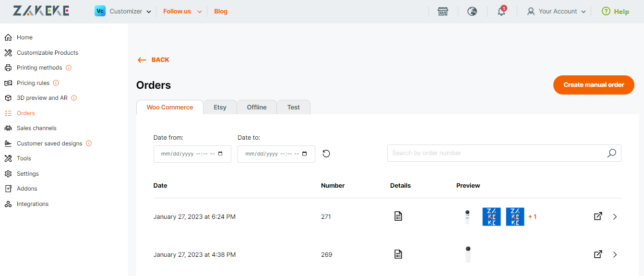Open the Date from calendar picker

point(220,154)
